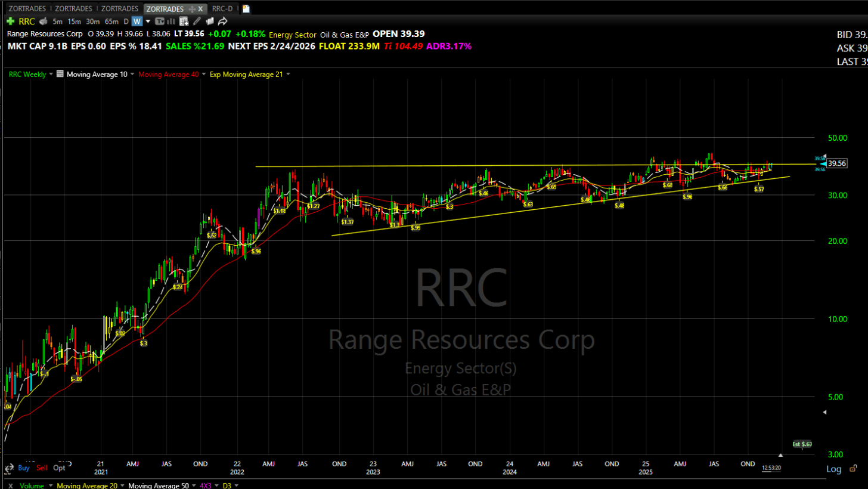The image size is (868, 489).
Task: Click the ADR3.17% value
Action: coord(448,46)
